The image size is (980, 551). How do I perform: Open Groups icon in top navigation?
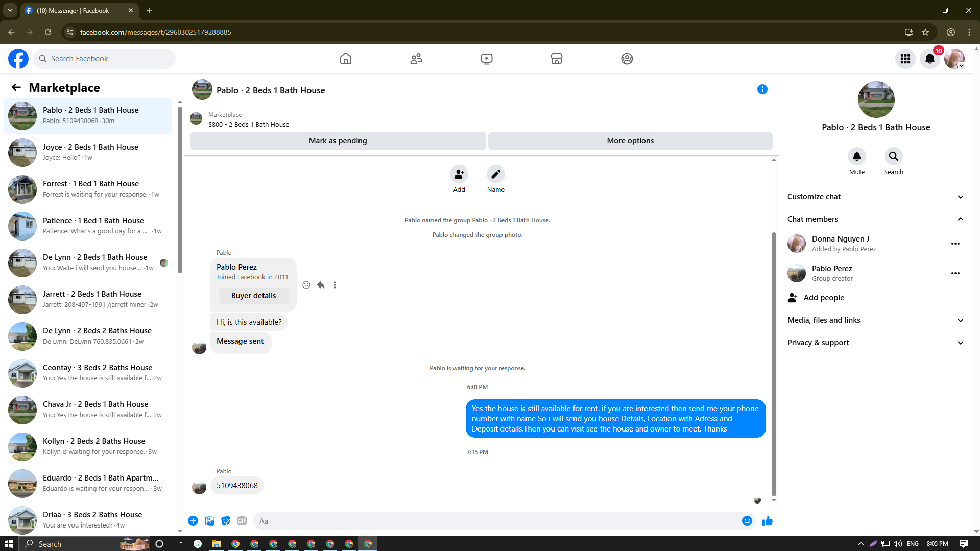pyautogui.click(x=627, y=59)
